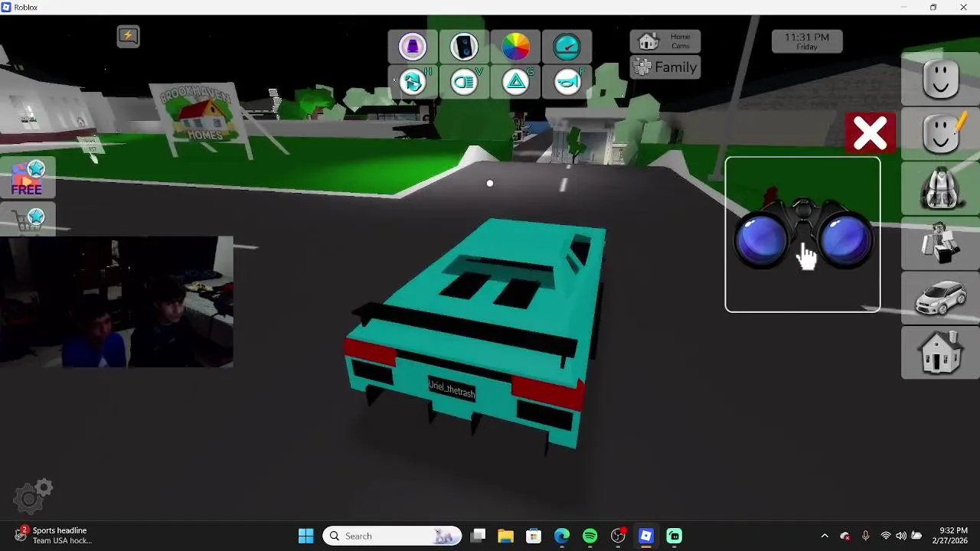Open the Streamlabs taskbar app

[675, 536]
